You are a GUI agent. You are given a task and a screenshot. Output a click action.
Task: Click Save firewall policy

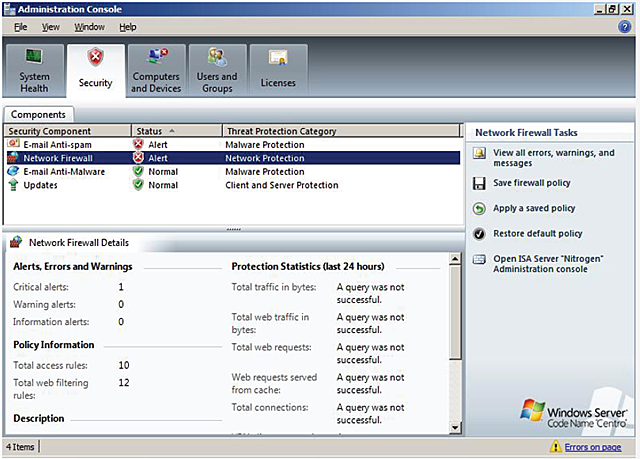tap(531, 183)
